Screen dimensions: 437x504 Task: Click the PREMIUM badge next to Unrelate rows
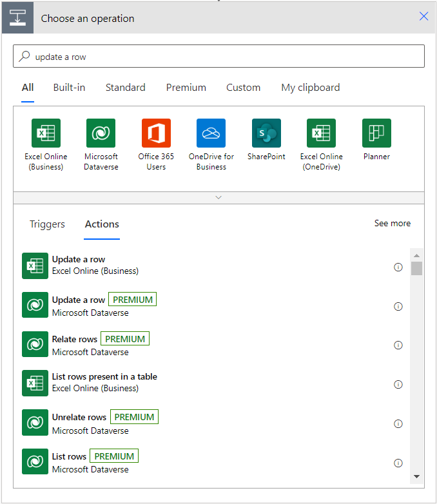coord(135,416)
